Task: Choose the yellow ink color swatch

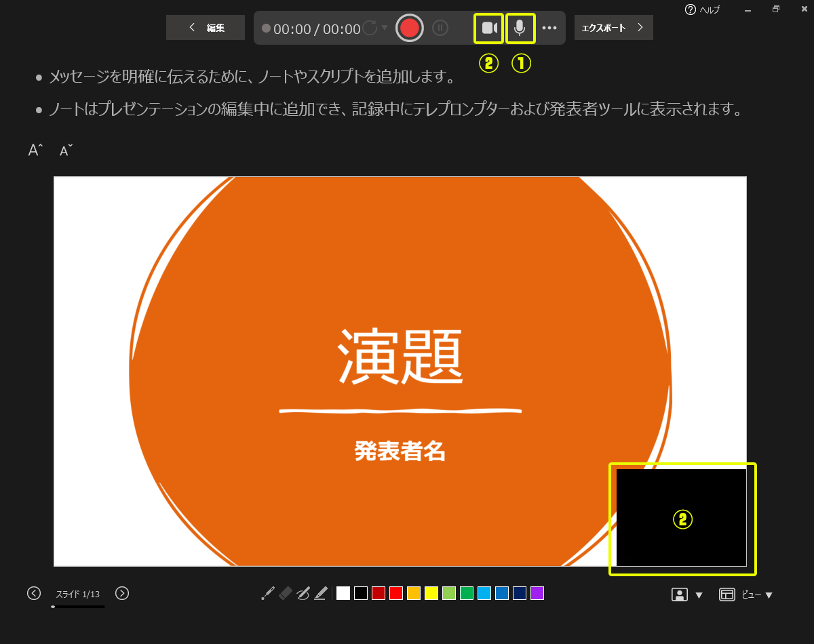Action: [x=431, y=594]
